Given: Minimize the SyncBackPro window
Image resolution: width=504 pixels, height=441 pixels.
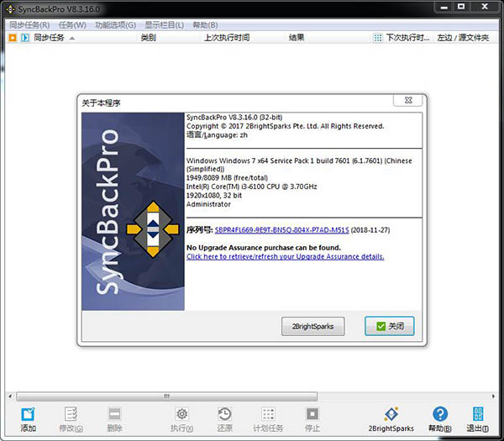Looking at the screenshot, I should tap(444, 7).
